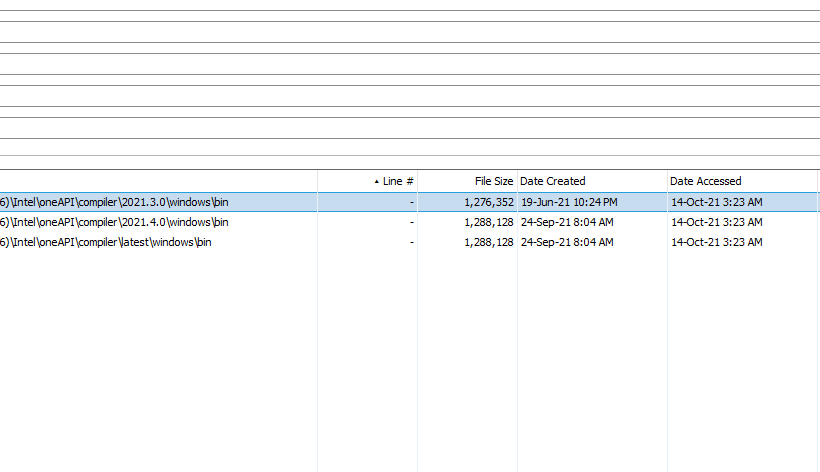This screenshot has height=472, width=820.
Task: Click the Line # dash in latest row
Action: click(411, 242)
